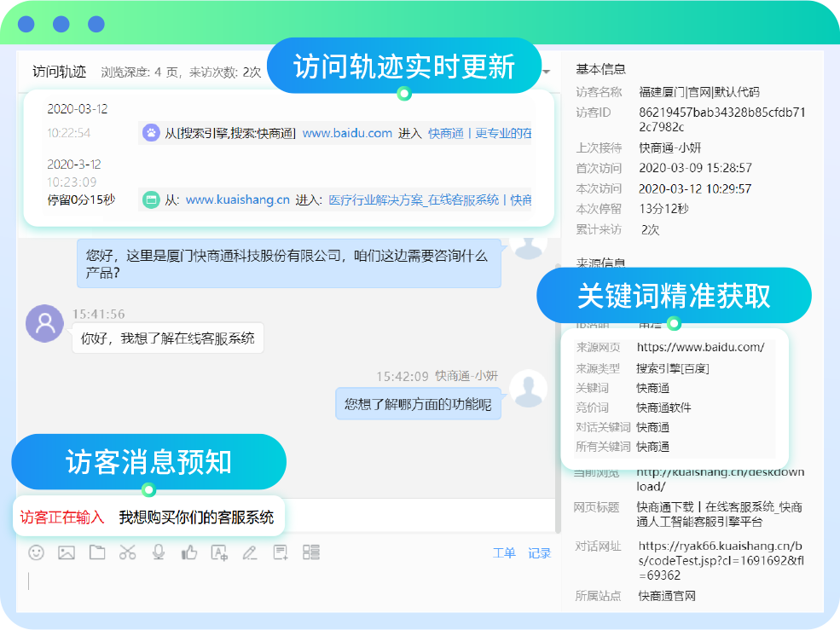Click the 上次接待 value 快商通-小妍

click(x=669, y=147)
